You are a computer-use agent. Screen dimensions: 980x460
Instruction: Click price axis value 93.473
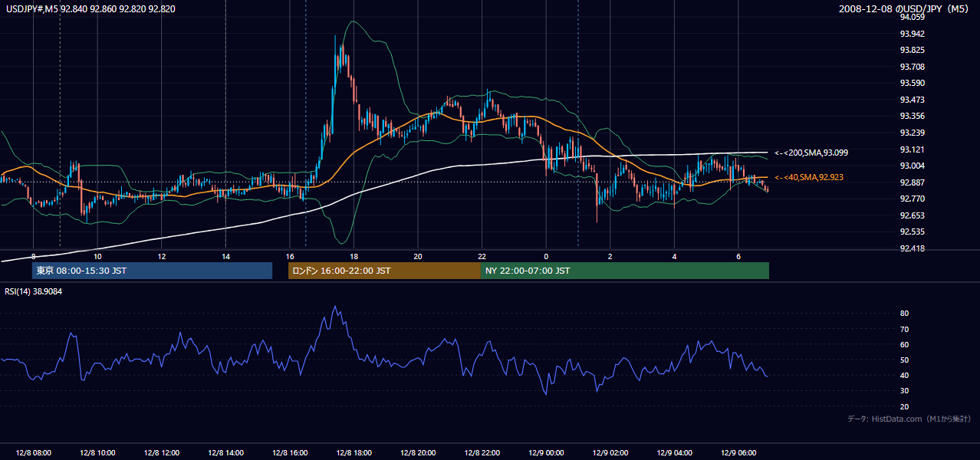(913, 100)
